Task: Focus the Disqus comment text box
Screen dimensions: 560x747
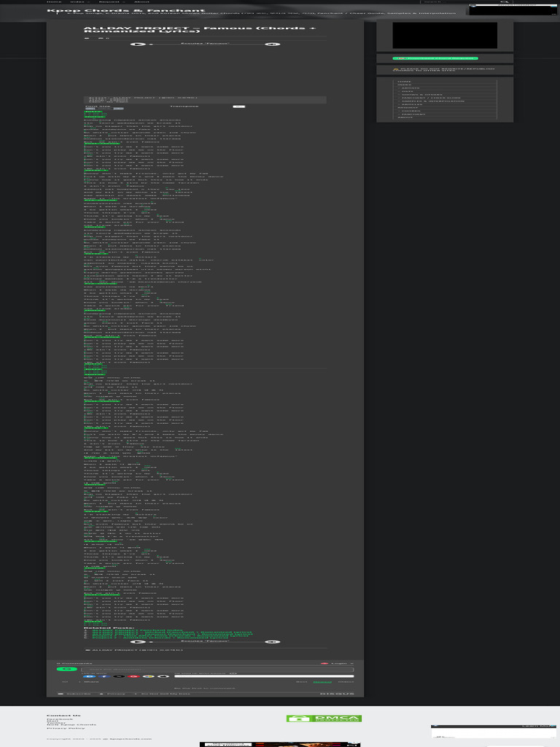Action: click(x=217, y=670)
